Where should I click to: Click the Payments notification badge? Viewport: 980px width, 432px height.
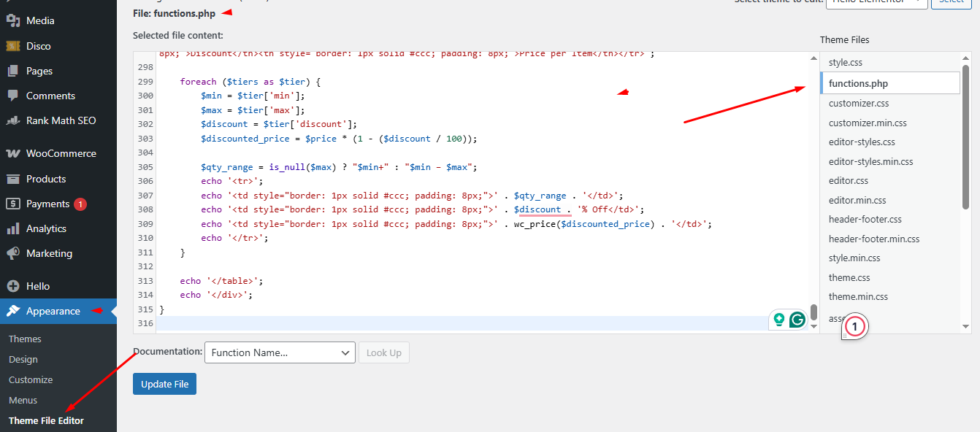80,204
